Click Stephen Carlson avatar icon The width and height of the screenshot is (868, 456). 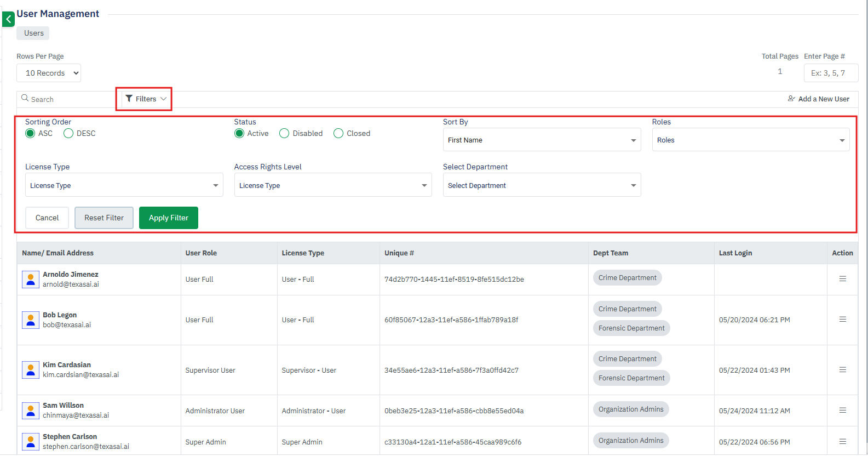click(31, 442)
